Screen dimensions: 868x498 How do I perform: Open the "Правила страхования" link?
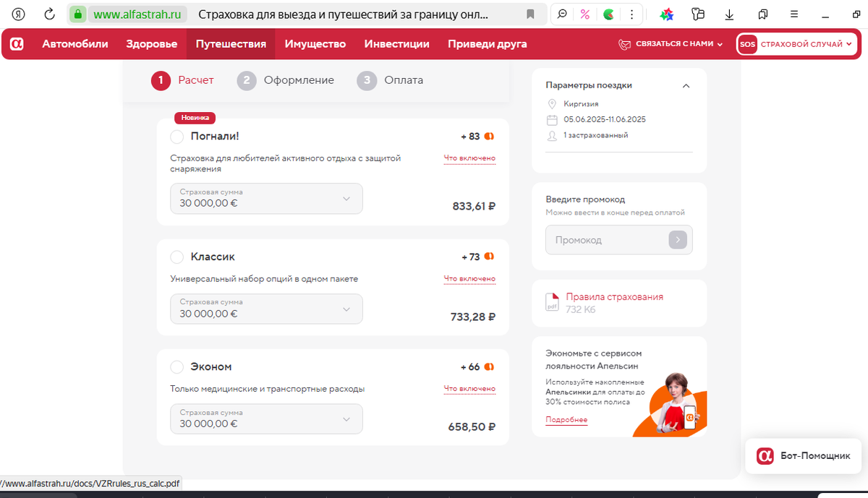[x=614, y=297]
